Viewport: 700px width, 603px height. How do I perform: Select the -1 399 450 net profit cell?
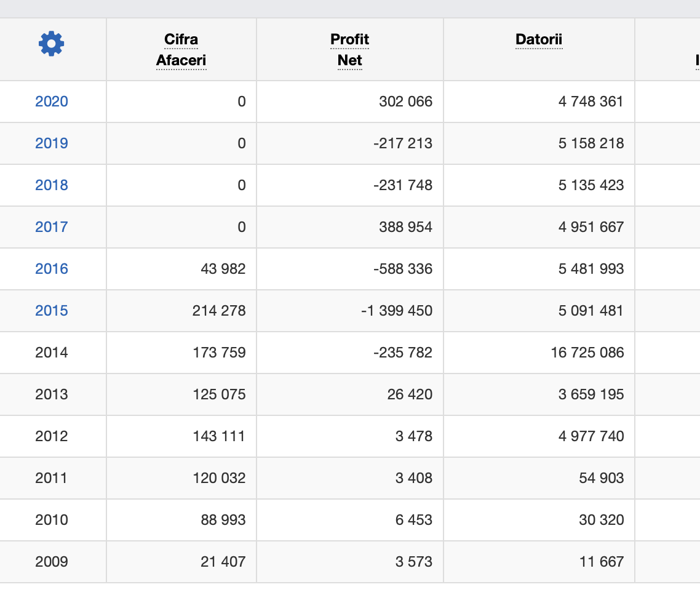coord(397,311)
